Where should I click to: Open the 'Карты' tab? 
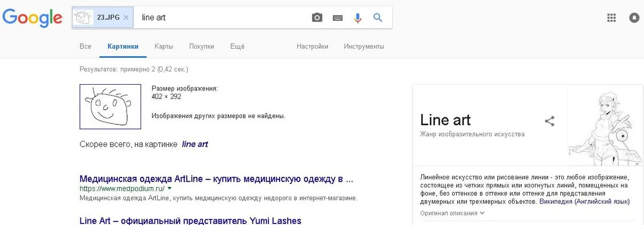[164, 47]
